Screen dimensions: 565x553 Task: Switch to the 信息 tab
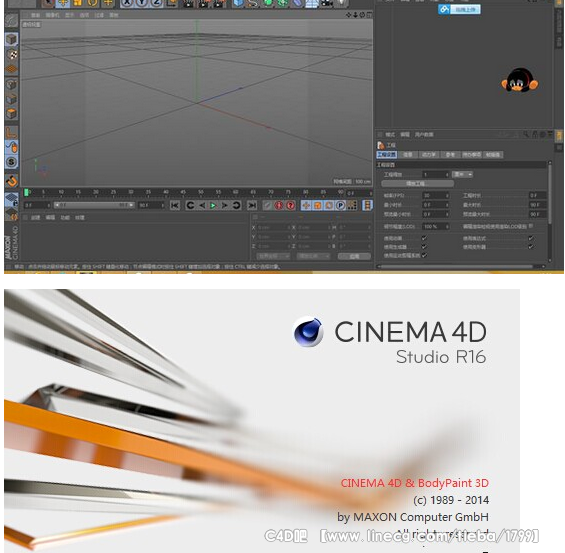point(408,155)
